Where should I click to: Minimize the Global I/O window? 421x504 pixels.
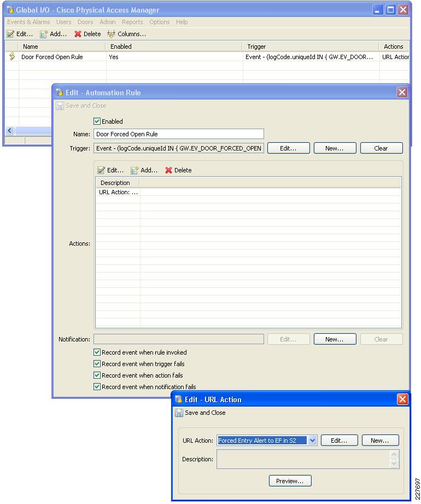(x=378, y=10)
